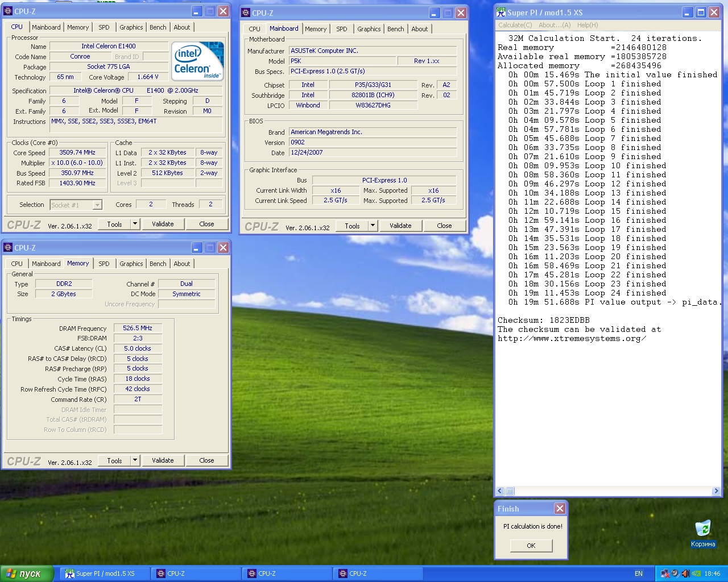Click Close button in Mainboard window
728x582 pixels.
pos(444,226)
